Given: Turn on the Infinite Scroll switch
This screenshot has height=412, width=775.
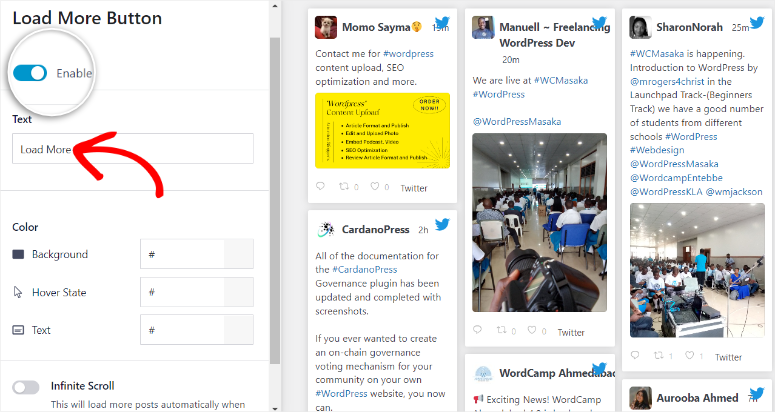Looking at the screenshot, I should pos(26,387).
